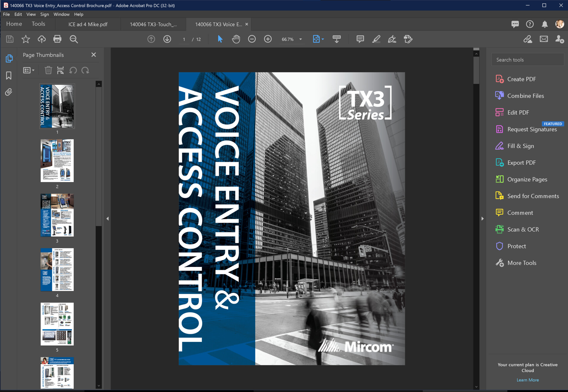Viewport: 568px width, 392px height.
Task: Open the Edit menu
Action: click(18, 14)
